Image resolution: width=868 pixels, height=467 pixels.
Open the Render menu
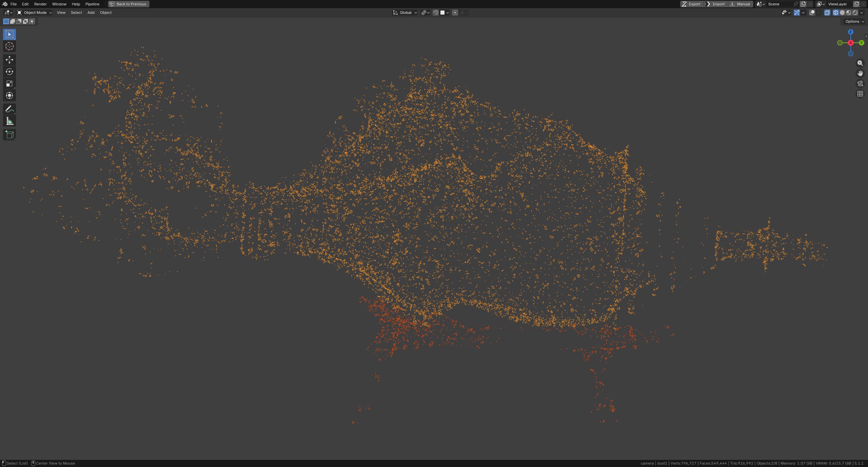click(x=40, y=4)
